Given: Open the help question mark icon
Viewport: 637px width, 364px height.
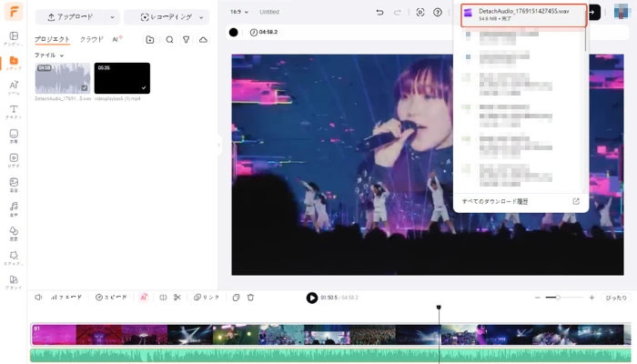Looking at the screenshot, I should (x=438, y=12).
